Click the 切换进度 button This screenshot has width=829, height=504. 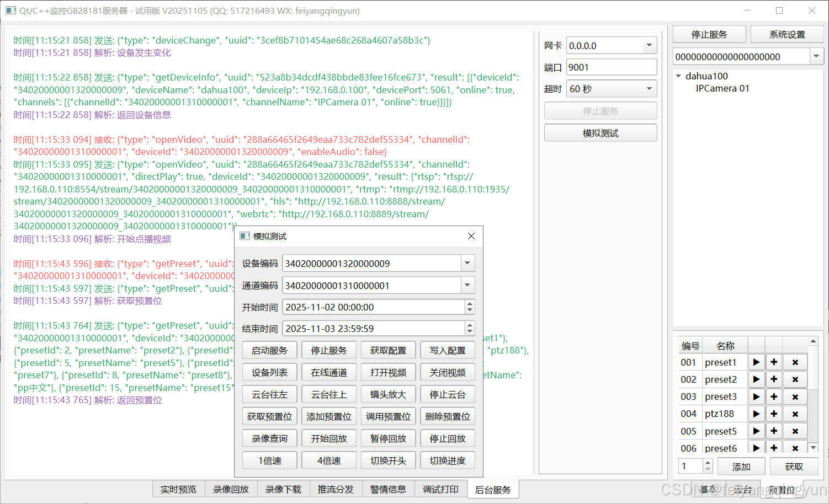pyautogui.click(x=448, y=460)
